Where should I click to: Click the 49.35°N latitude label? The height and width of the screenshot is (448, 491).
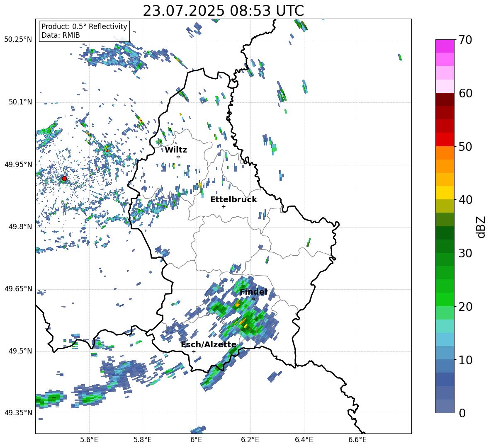pyautogui.click(x=18, y=413)
